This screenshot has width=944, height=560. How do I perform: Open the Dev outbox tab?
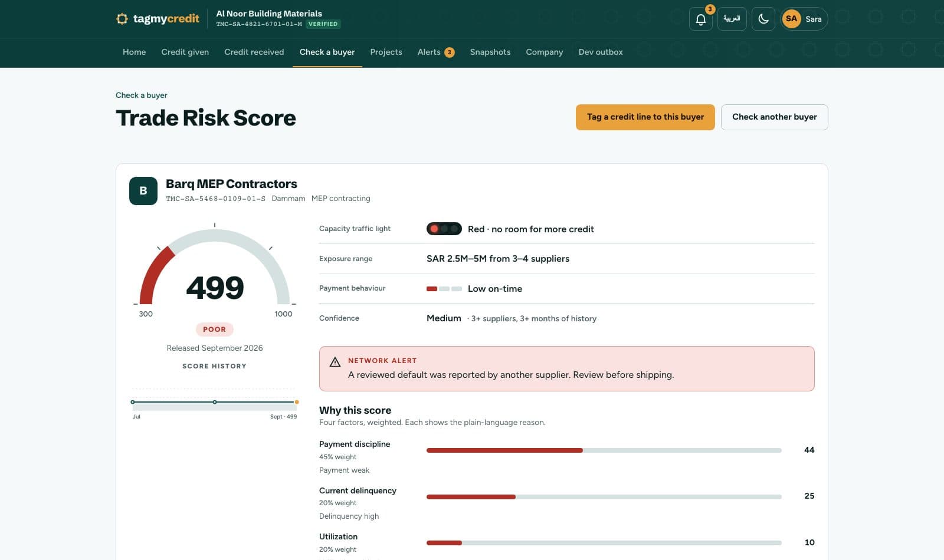point(600,52)
